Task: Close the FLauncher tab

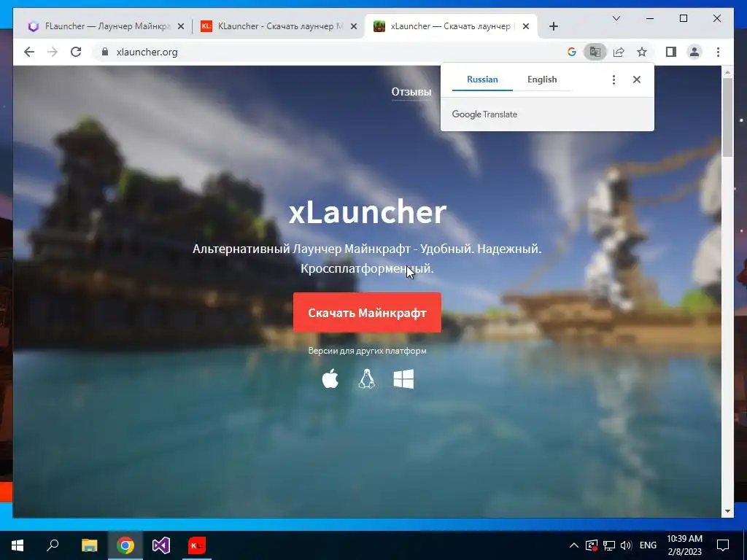Action: 181,26
